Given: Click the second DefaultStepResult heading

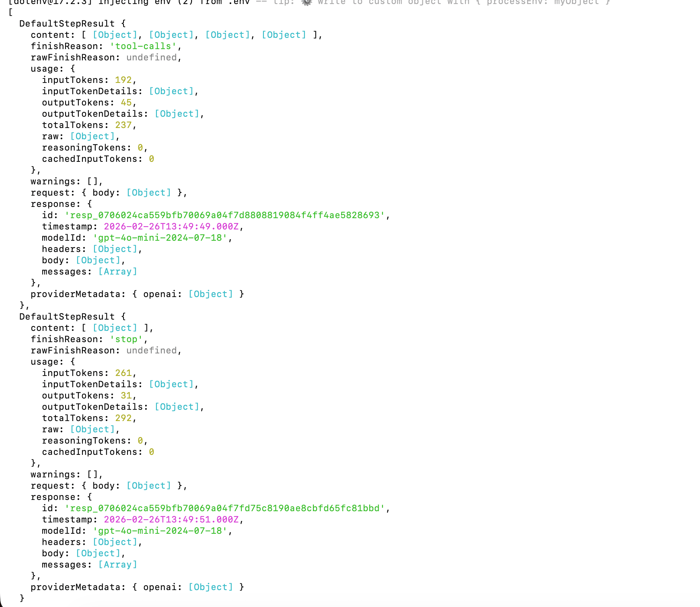Looking at the screenshot, I should tap(67, 317).
